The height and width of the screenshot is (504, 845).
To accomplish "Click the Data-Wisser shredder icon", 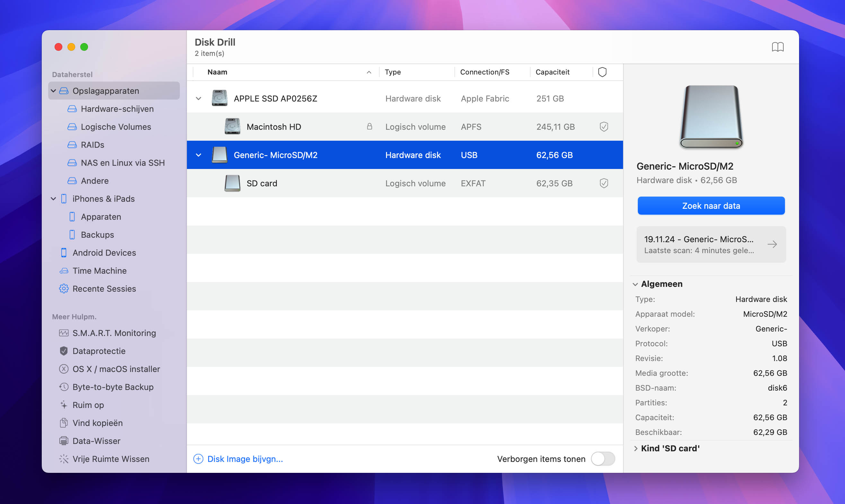I will coord(64,441).
